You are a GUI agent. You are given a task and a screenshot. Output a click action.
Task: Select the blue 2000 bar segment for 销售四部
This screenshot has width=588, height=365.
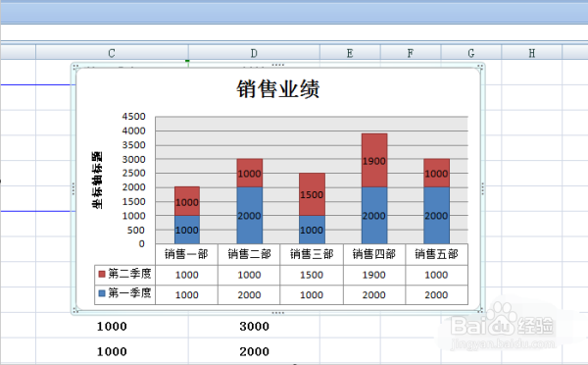(374, 216)
